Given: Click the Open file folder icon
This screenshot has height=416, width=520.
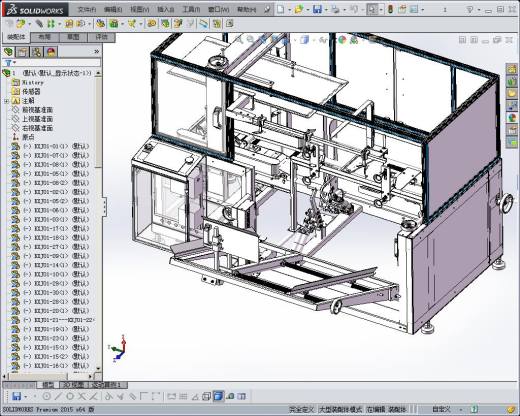Looking at the screenshot, I should 299,9.
